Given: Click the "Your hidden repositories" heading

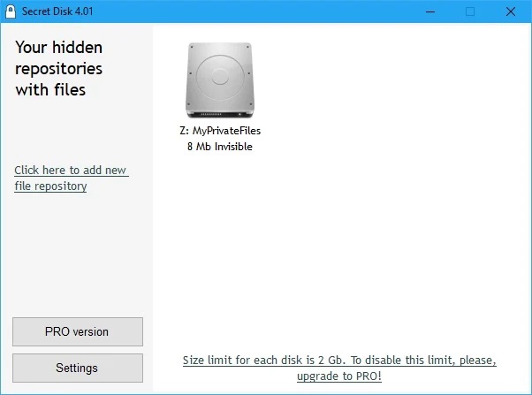Looking at the screenshot, I should click(58, 57).
